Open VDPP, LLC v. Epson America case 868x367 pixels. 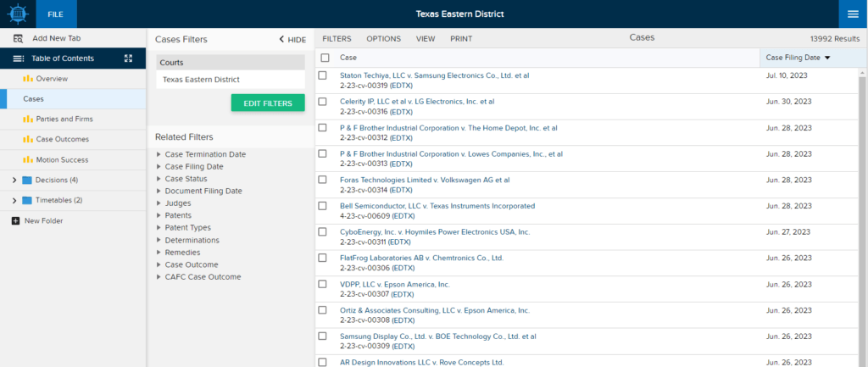pyautogui.click(x=395, y=285)
